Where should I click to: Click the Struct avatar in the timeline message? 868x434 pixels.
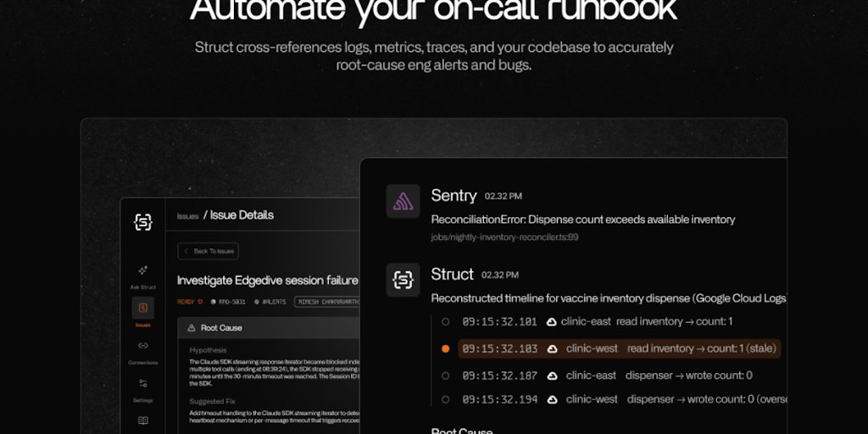coord(403,280)
